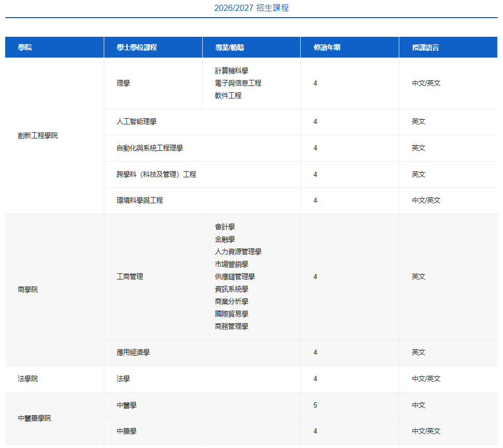Click the 供應鏈管理學 major
This screenshot has height=448, width=503.
pos(235,276)
